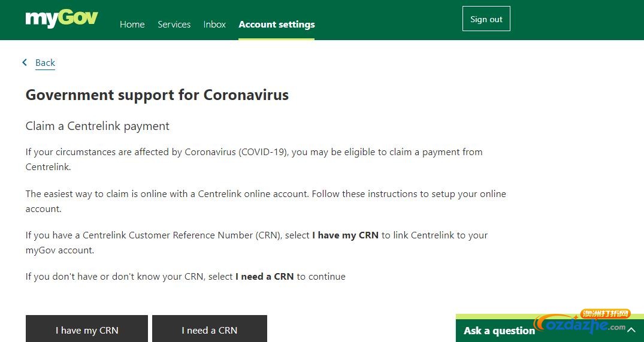
Task: Click bold "I need a CRN" text in paragraph
Action: coord(265,277)
